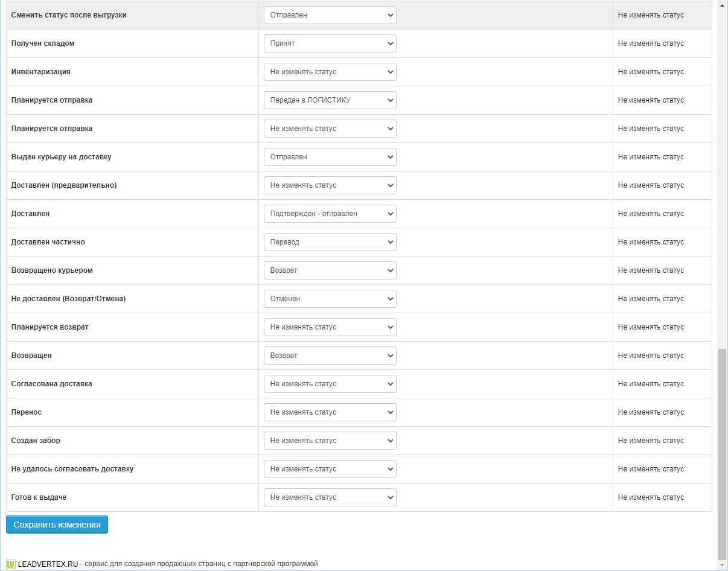Click the Не доставлен (Возврат/Отмена) label
Screen dimensions: 728x571
pos(69,299)
